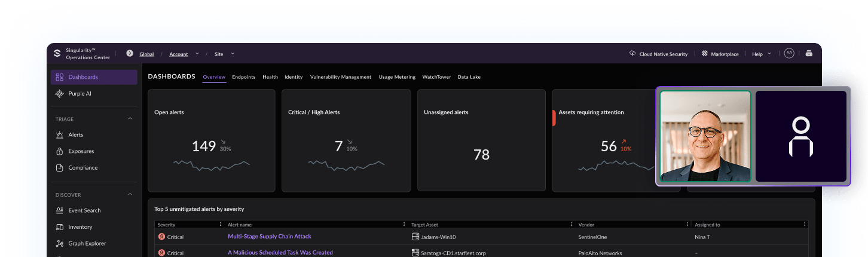Click the speaker's video thumbnail

pos(705,137)
